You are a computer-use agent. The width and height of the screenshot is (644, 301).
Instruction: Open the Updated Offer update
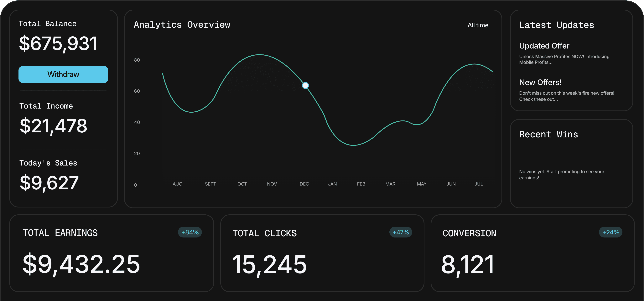(544, 46)
